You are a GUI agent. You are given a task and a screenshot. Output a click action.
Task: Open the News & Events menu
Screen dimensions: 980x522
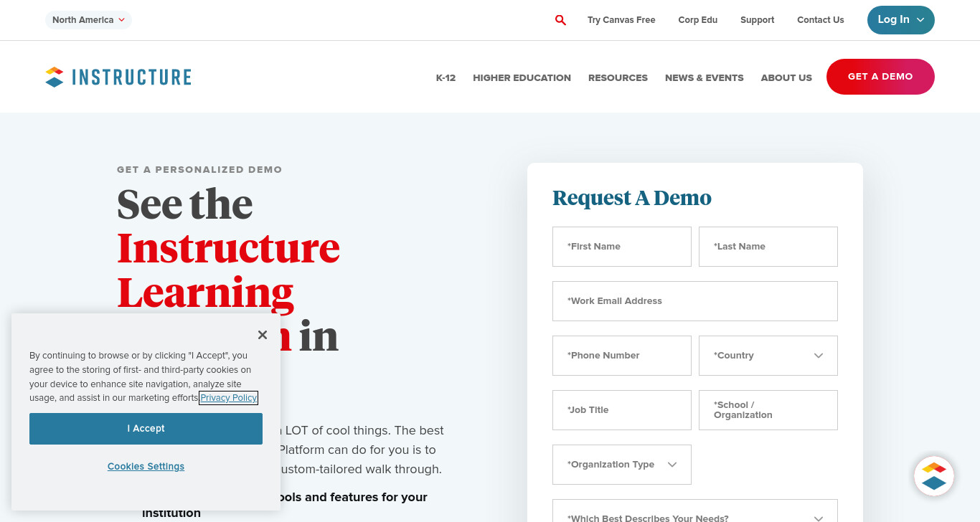point(705,77)
